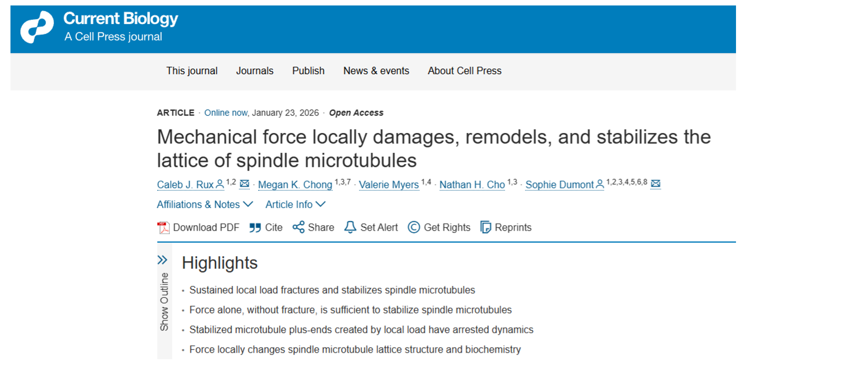Expand the Article Info dropdown
This screenshot has width=868, height=366.
tap(295, 204)
